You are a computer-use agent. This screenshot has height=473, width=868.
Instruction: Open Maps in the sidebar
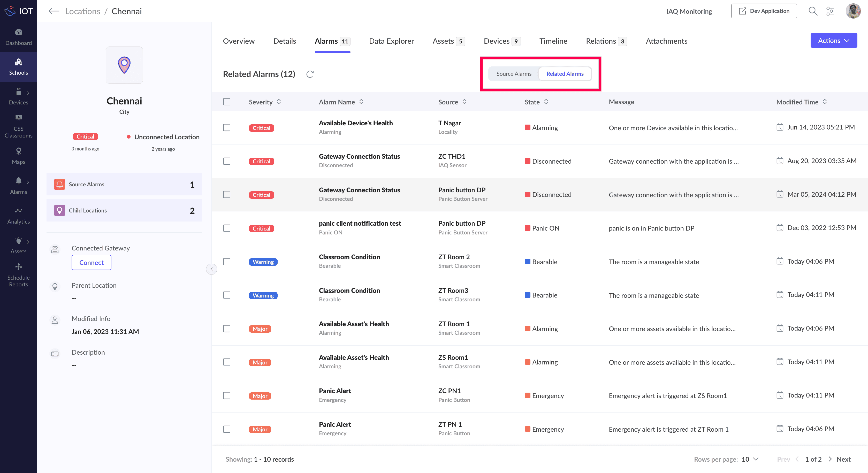(19, 156)
